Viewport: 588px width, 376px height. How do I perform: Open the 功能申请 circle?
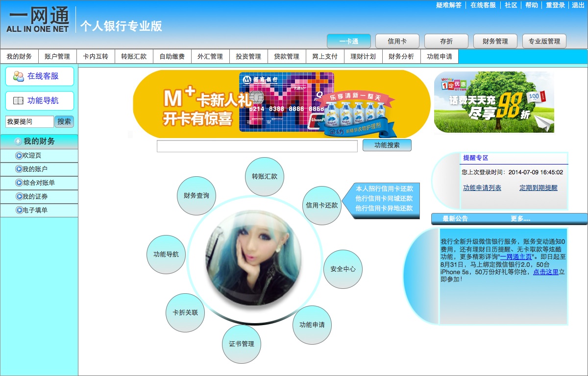[x=312, y=325]
